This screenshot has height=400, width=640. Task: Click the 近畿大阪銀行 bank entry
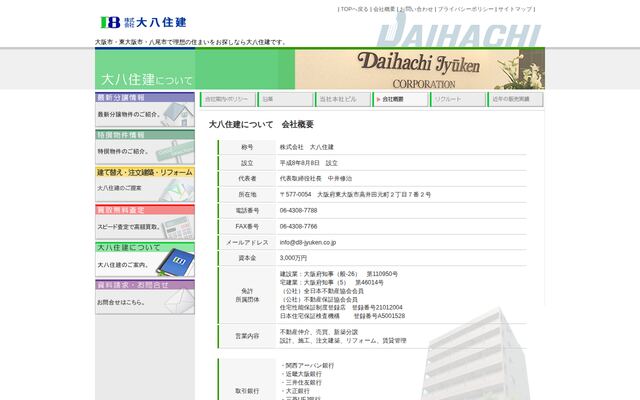302,374
